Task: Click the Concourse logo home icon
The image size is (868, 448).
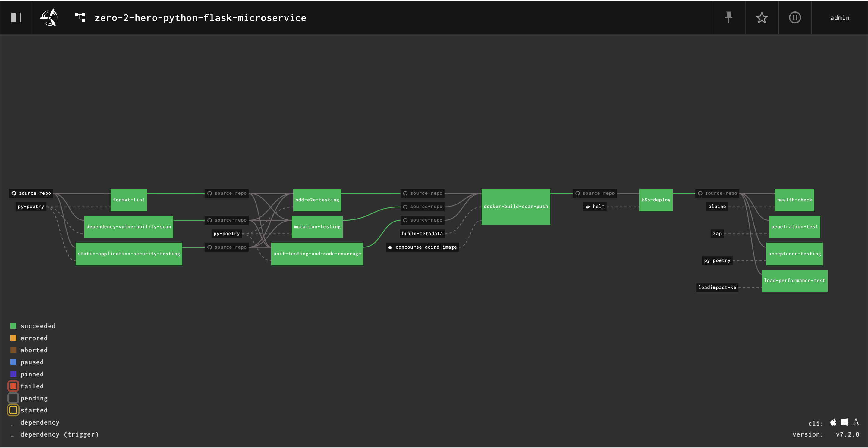Action: [49, 17]
